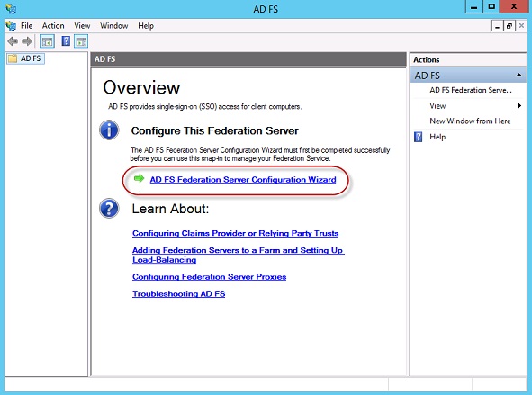The image size is (532, 395).
Task: Restore the inner MMC child window
Action: [x=509, y=26]
